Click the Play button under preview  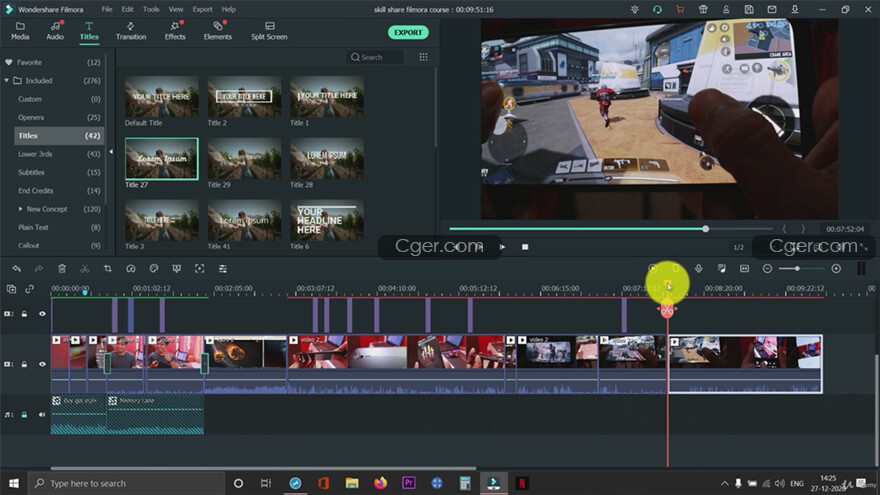(x=502, y=247)
